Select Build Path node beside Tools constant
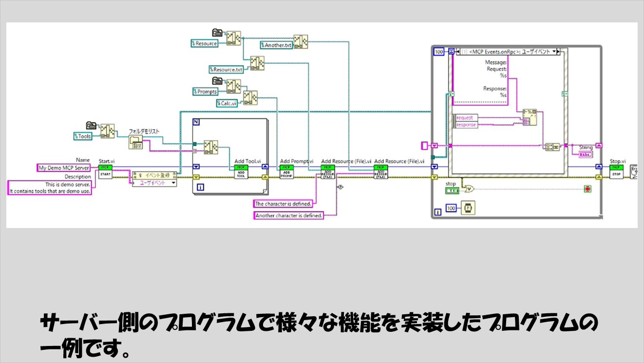 tap(107, 132)
